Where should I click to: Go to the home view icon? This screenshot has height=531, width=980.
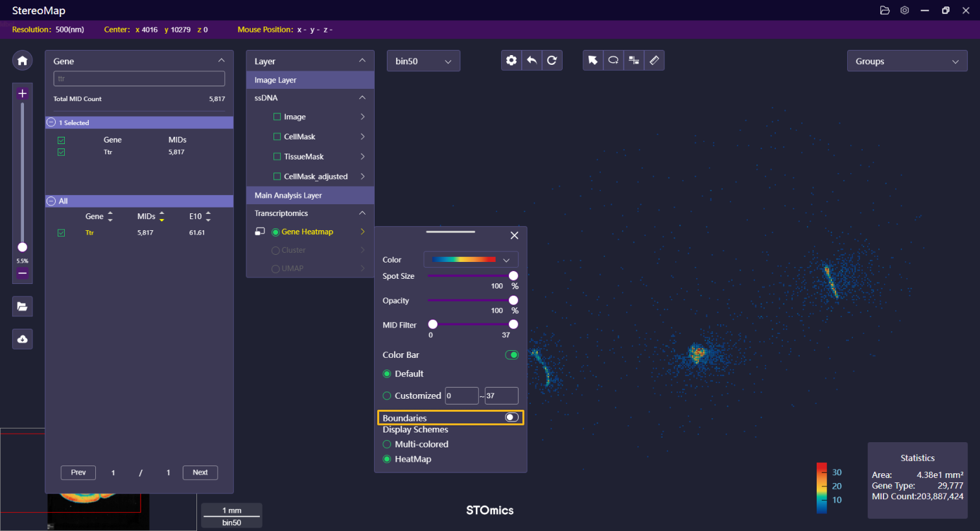(22, 60)
